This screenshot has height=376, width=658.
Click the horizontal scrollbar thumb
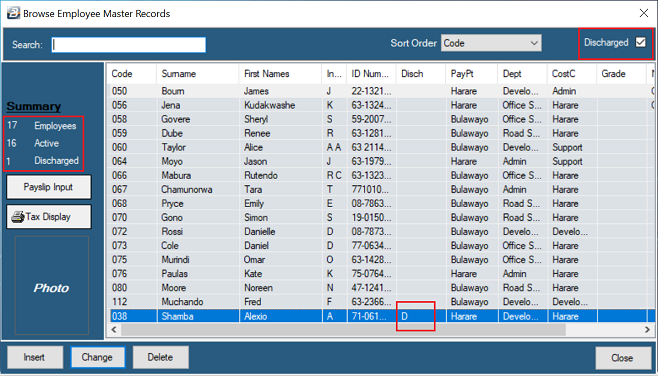(343, 330)
